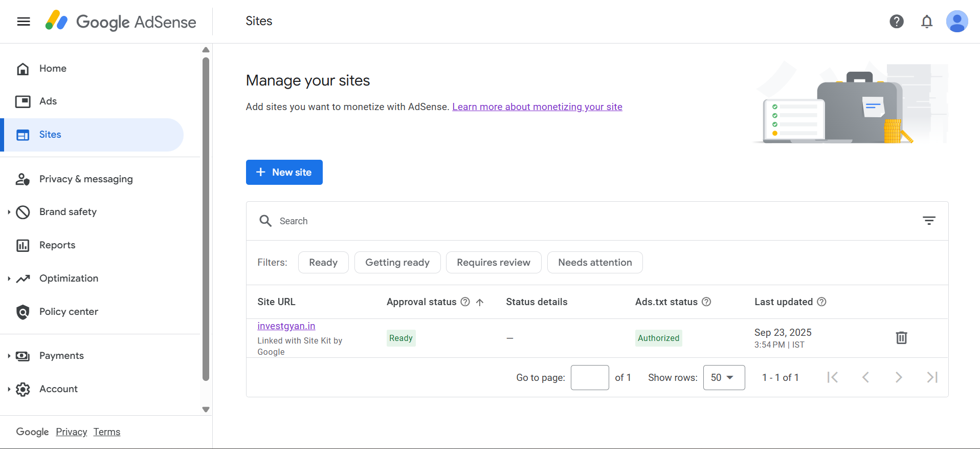The image size is (980, 449).
Task: Click the Ads.txt status help icon
Action: pyautogui.click(x=706, y=302)
